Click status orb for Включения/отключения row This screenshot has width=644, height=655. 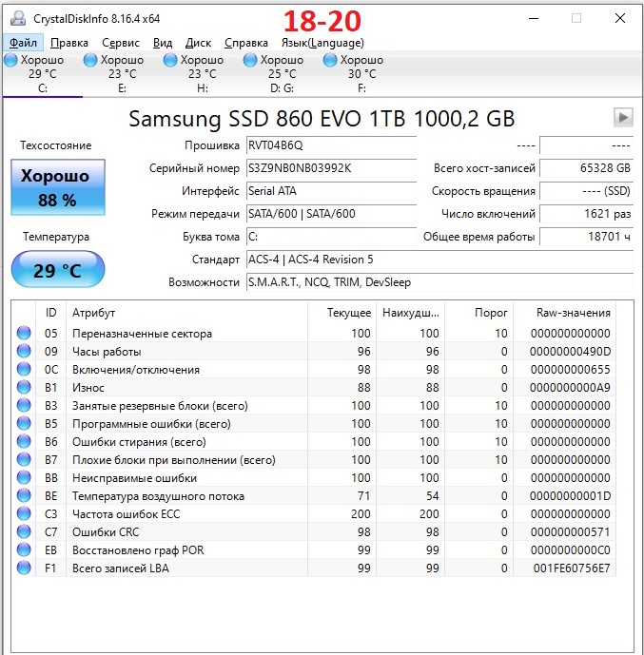[x=24, y=369]
